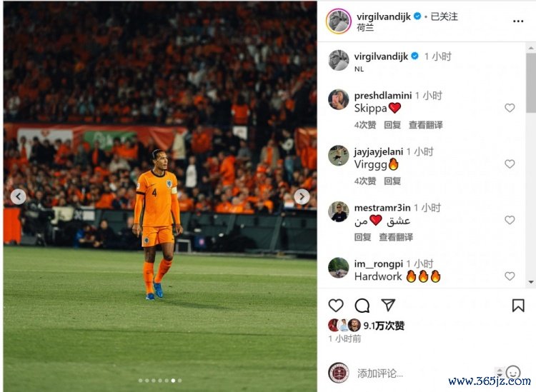
Task: Reply to jayjayjelani's comment
Action: [392, 181]
